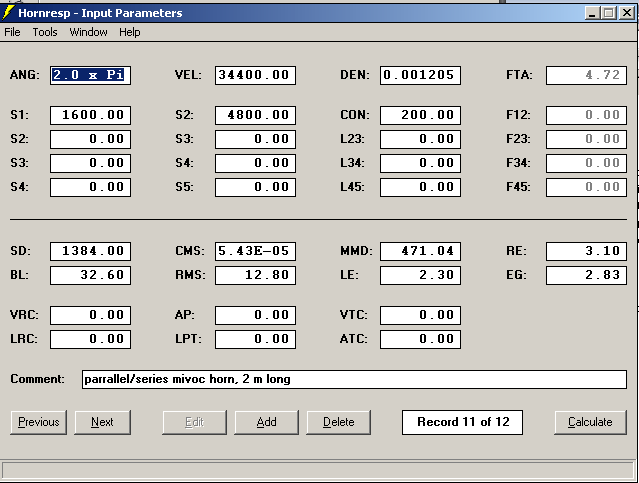Click the CON field with 200.00

tap(421, 115)
